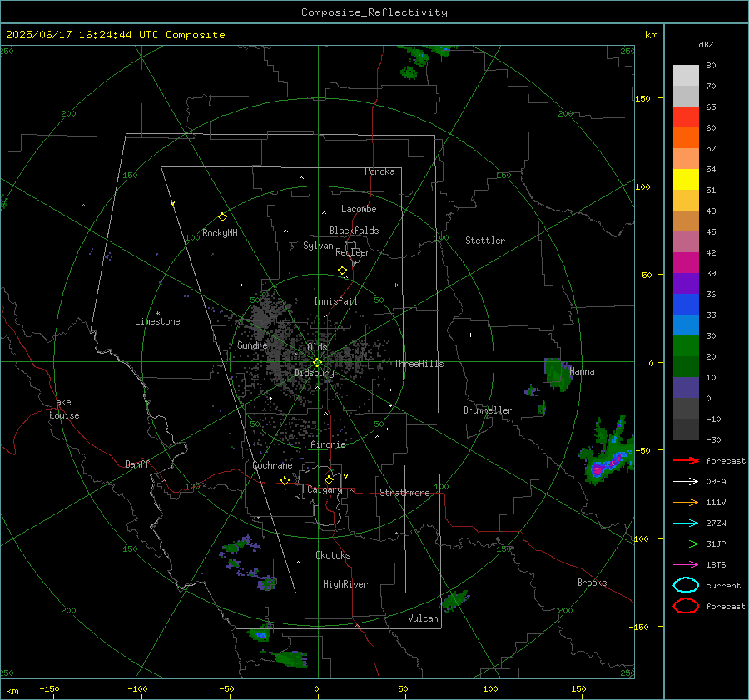Click the Blackfalds label

pos(354,231)
